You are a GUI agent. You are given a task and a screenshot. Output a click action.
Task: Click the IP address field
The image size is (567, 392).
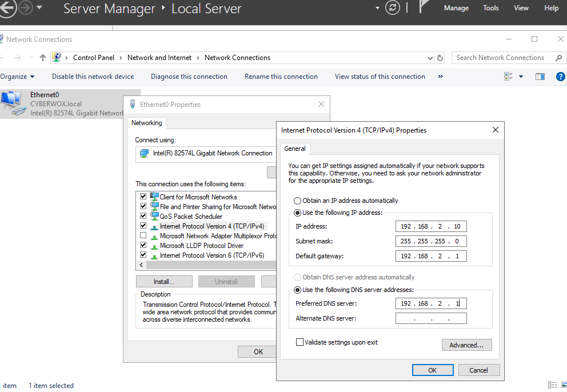431,226
